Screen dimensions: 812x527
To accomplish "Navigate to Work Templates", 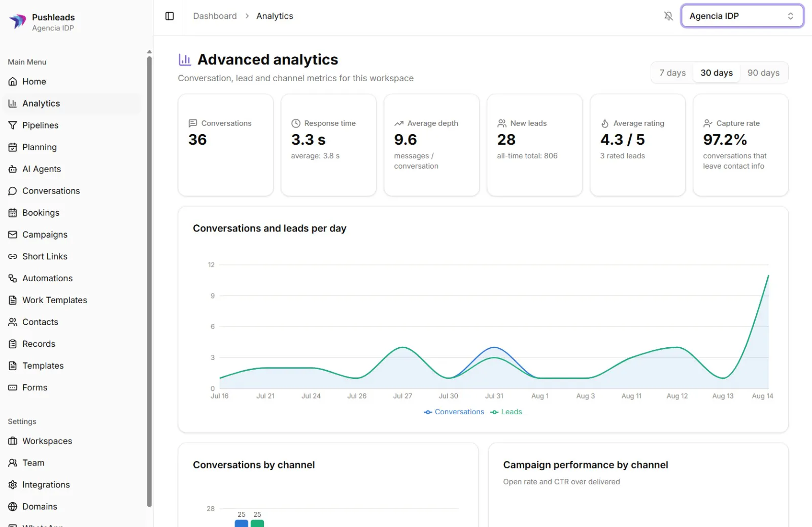I will point(72,300).
